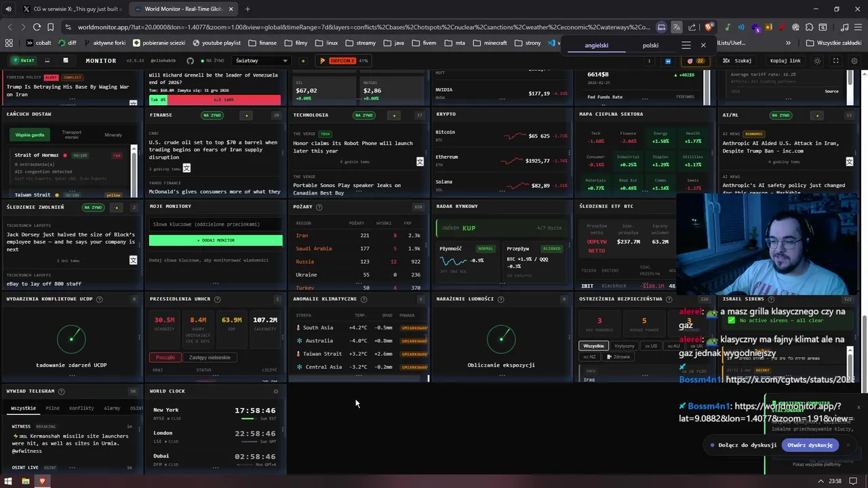Image resolution: width=868 pixels, height=488 pixels.
Task: Open the World Clock settings gear icon
Action: pyautogui.click(x=275, y=391)
